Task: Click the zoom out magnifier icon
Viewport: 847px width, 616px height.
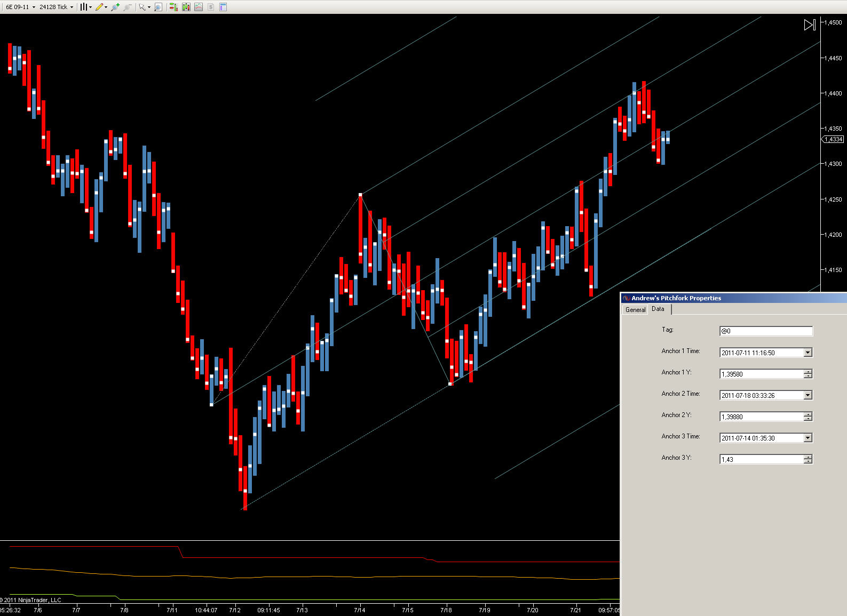Action: click(128, 7)
